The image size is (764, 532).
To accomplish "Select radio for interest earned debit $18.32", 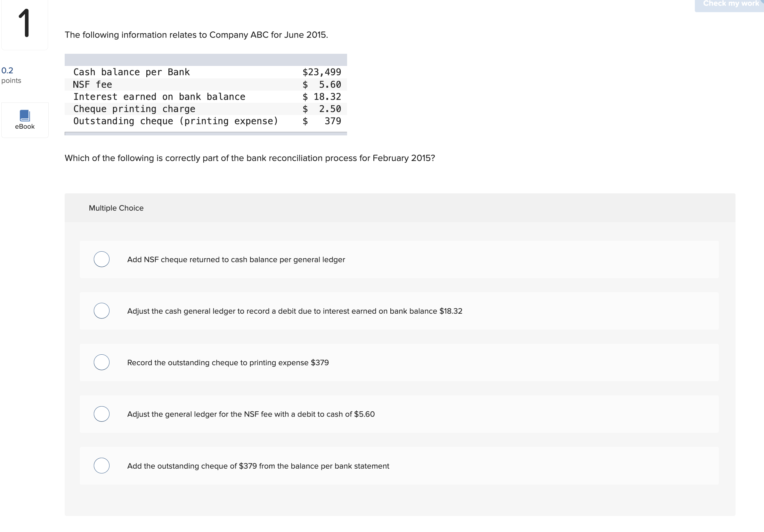I will point(102,311).
